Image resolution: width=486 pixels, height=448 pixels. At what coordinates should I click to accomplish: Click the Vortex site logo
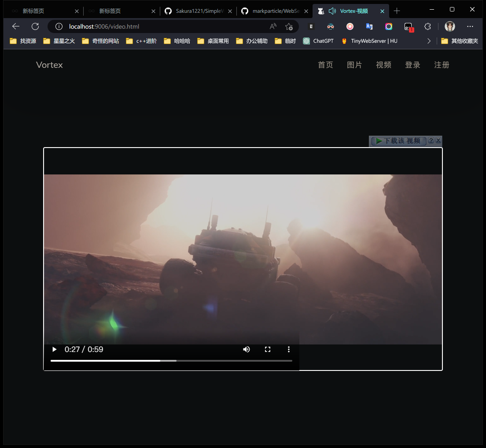49,65
